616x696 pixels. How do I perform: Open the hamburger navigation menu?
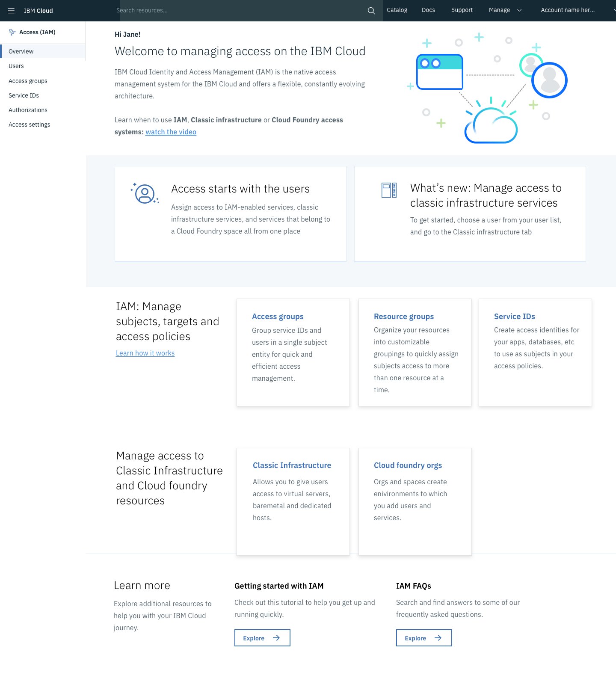point(12,11)
